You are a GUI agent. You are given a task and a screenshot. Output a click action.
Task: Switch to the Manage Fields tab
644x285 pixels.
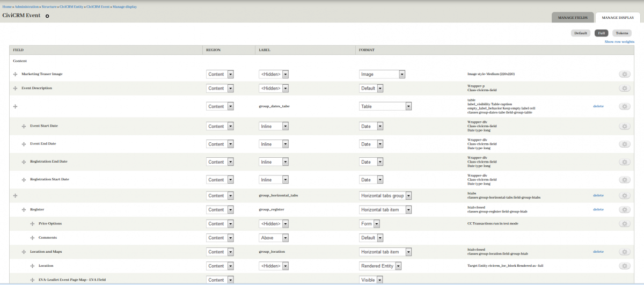point(573,18)
